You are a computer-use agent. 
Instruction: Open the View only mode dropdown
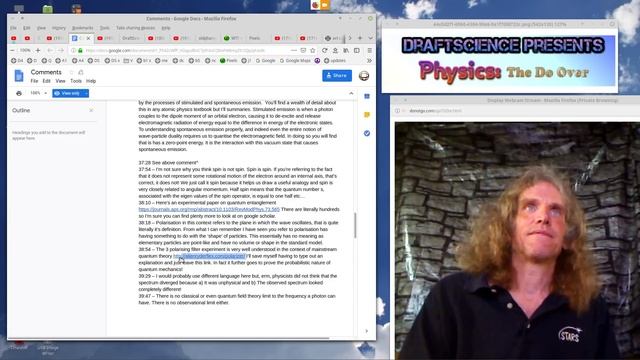(71, 93)
